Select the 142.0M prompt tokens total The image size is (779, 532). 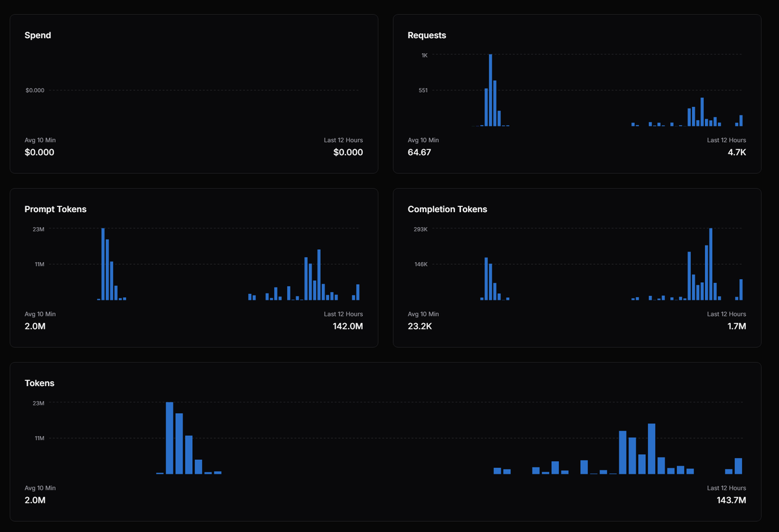tap(347, 326)
